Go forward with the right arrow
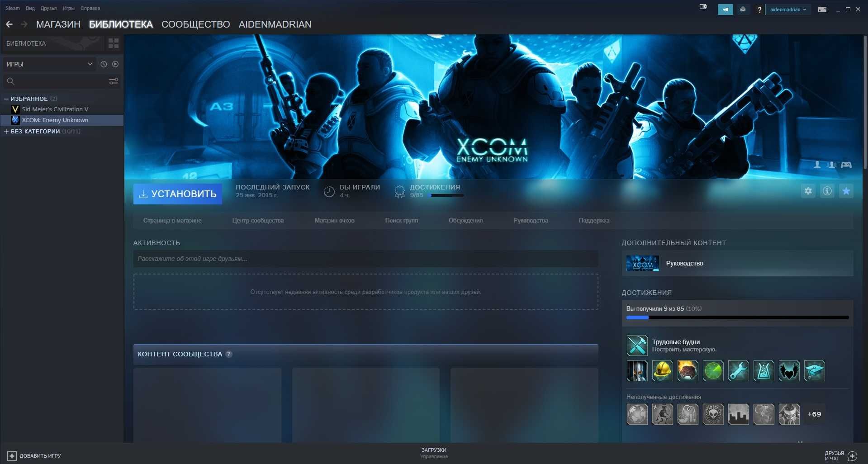868x464 pixels. coord(24,24)
